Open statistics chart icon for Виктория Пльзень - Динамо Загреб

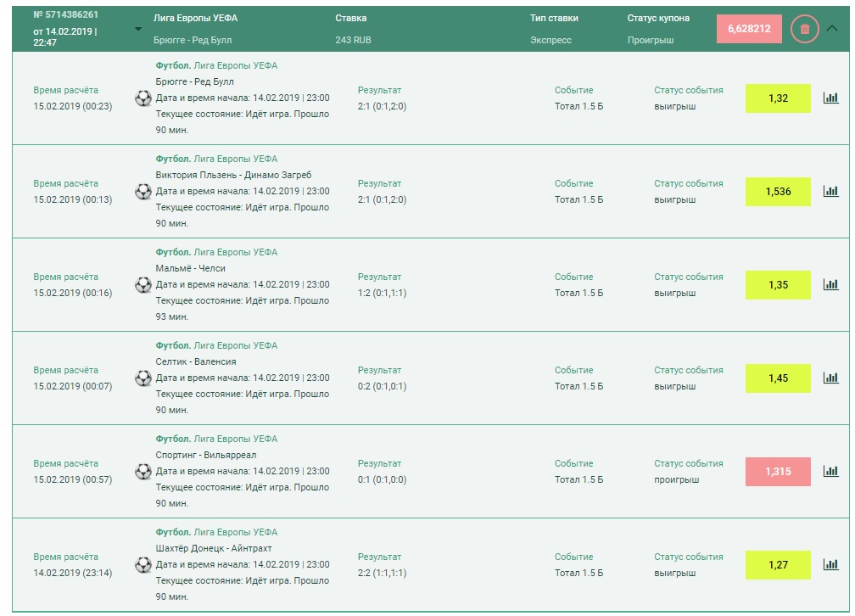830,191
